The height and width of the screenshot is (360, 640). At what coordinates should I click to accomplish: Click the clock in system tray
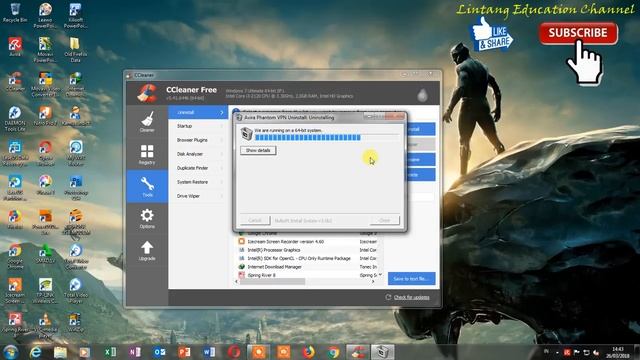tap(618, 352)
